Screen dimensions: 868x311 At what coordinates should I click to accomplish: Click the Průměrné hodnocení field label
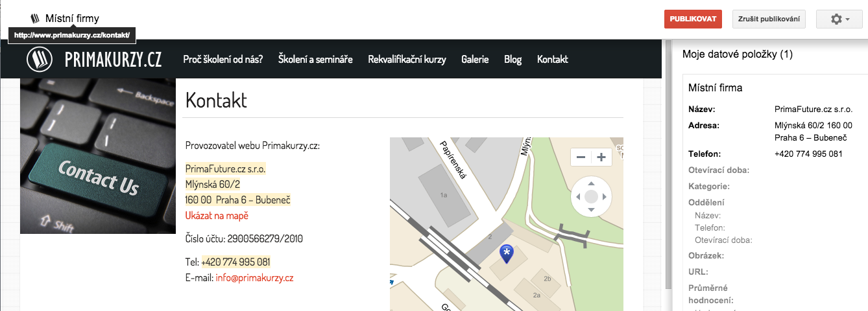[711, 294]
